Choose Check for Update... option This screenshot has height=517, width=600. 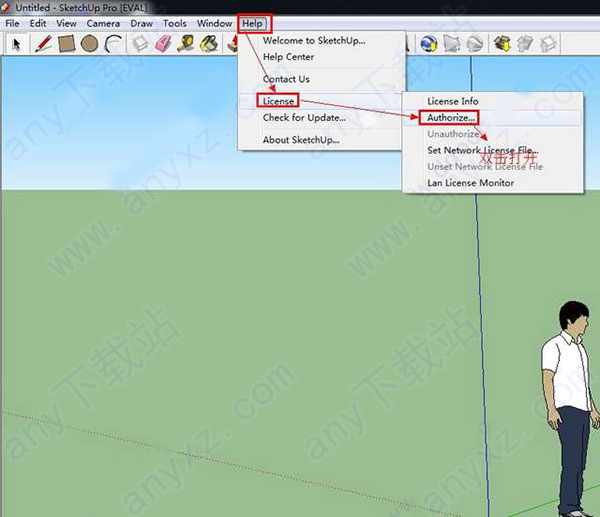click(304, 117)
